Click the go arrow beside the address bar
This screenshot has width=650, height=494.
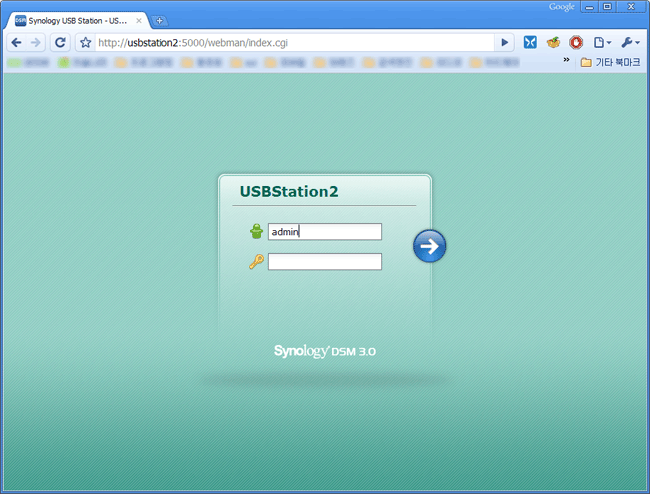point(504,42)
